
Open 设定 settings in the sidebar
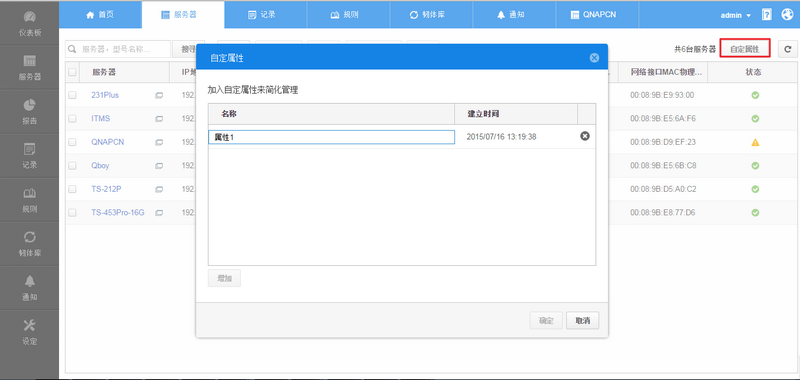pos(30,332)
